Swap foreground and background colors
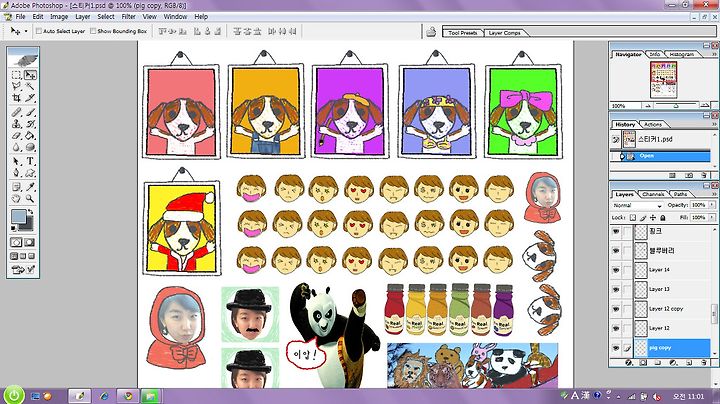This screenshot has width=720, height=404. coord(31,212)
